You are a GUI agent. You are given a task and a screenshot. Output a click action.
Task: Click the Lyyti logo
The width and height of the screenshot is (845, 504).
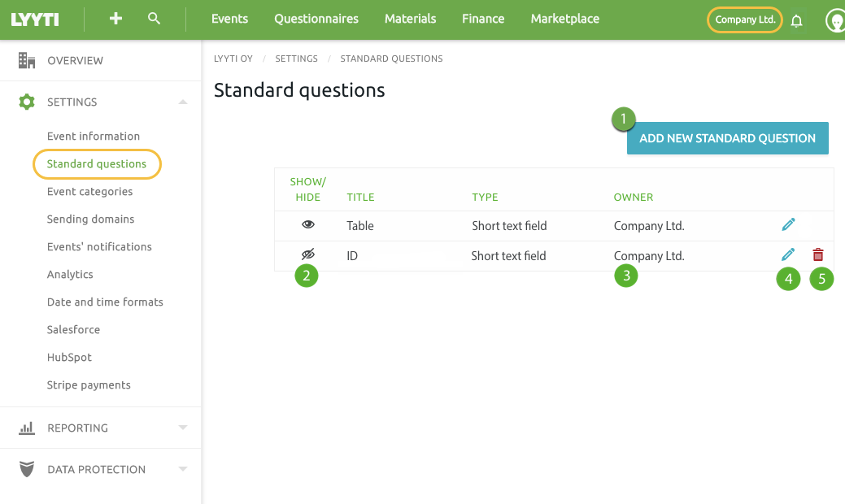(x=35, y=20)
